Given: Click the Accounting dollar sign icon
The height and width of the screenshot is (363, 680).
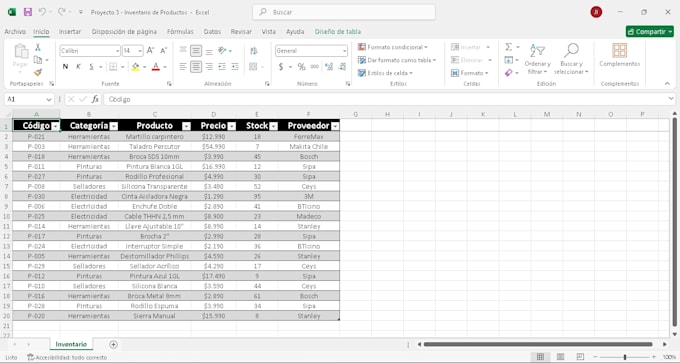Looking at the screenshot, I should coord(281,67).
